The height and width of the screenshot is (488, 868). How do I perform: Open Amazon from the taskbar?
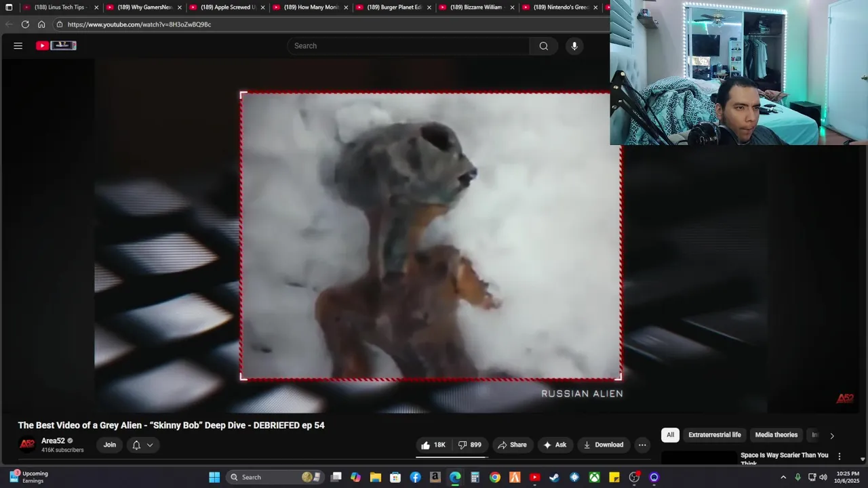point(435,477)
